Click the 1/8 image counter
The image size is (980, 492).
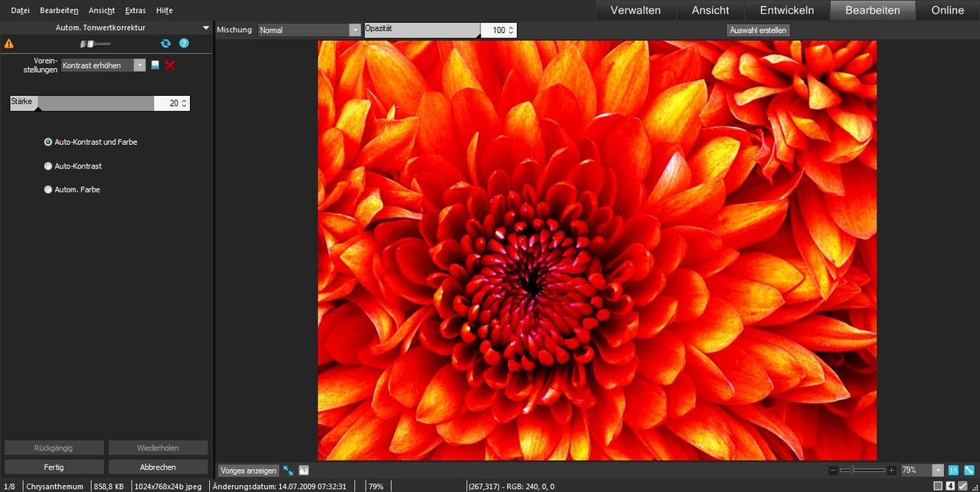point(9,487)
